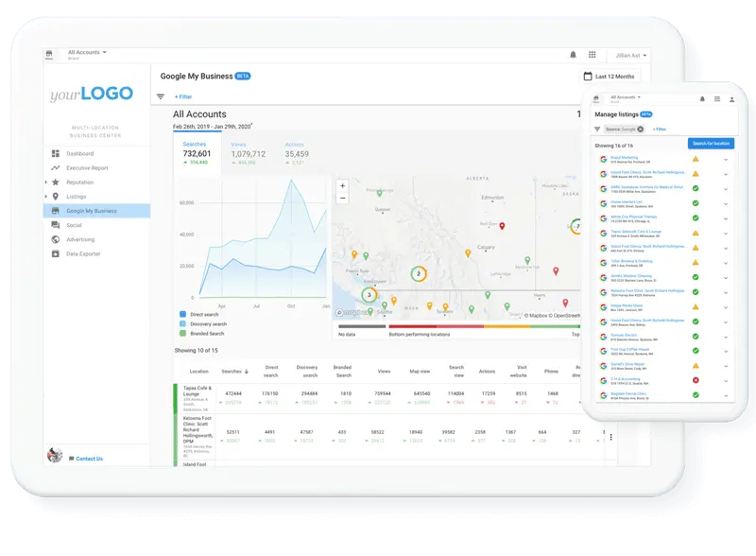The width and height of the screenshot is (756, 556).
Task: Click the Social chat icon in the sidebar
Action: pos(56,225)
